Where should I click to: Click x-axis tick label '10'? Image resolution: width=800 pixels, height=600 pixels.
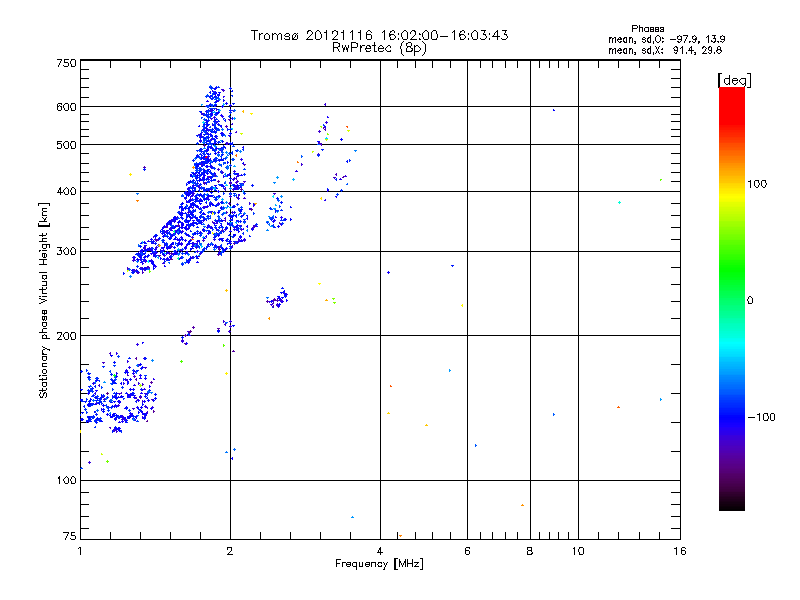[578, 551]
